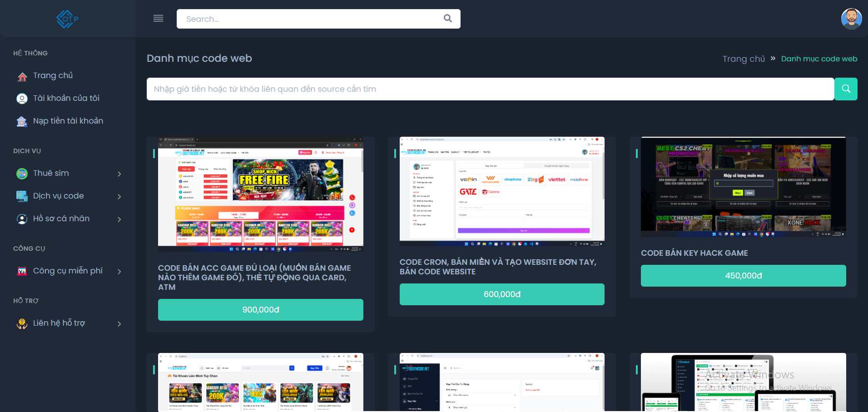The image size is (868, 412).
Task: Click the Thuê sim globe icon
Action: pyautogui.click(x=22, y=174)
